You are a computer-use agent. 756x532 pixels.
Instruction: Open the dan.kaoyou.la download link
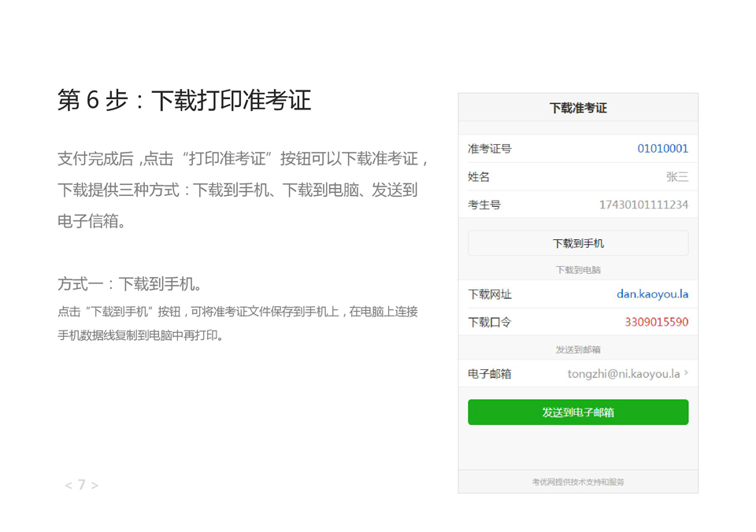tap(652, 294)
